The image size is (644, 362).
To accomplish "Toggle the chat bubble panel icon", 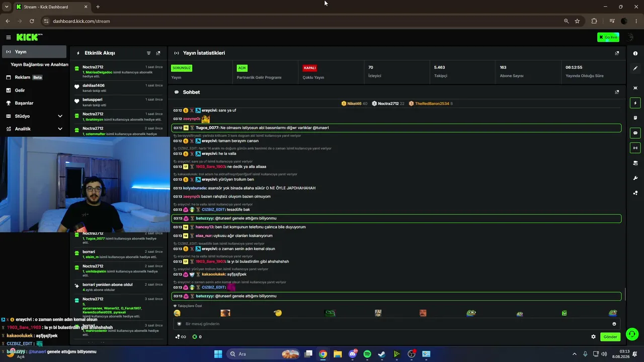I will click(635, 133).
